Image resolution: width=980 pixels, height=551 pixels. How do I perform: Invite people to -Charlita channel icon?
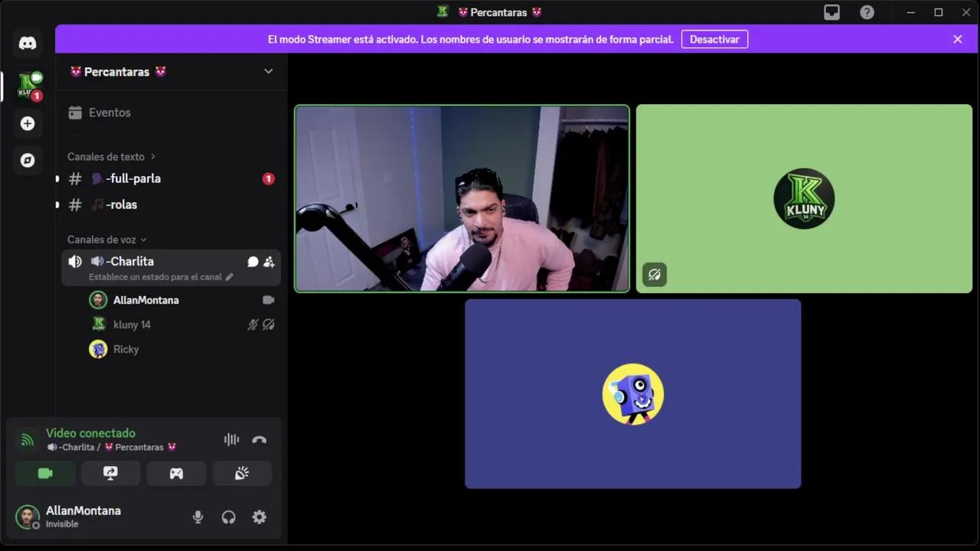point(269,262)
